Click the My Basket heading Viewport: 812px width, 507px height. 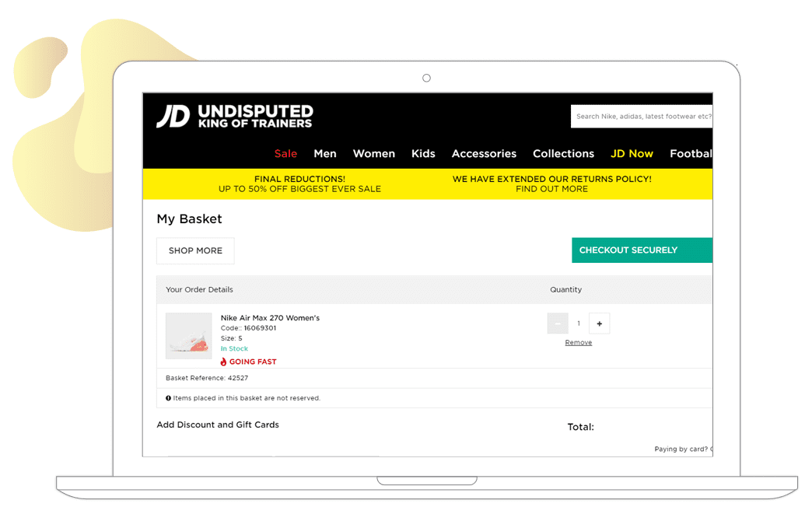click(x=190, y=219)
